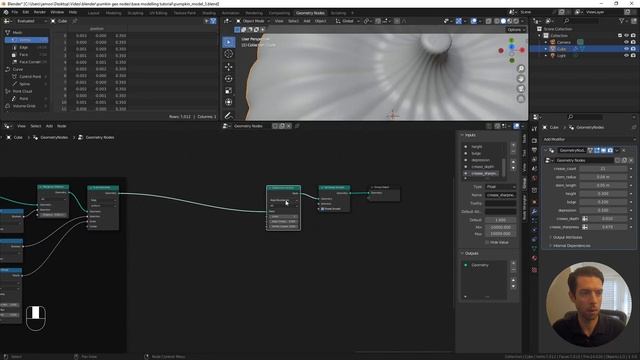640x360 pixels.
Task: Toggle viewport gizmo visibility button
Action: click(x=459, y=21)
